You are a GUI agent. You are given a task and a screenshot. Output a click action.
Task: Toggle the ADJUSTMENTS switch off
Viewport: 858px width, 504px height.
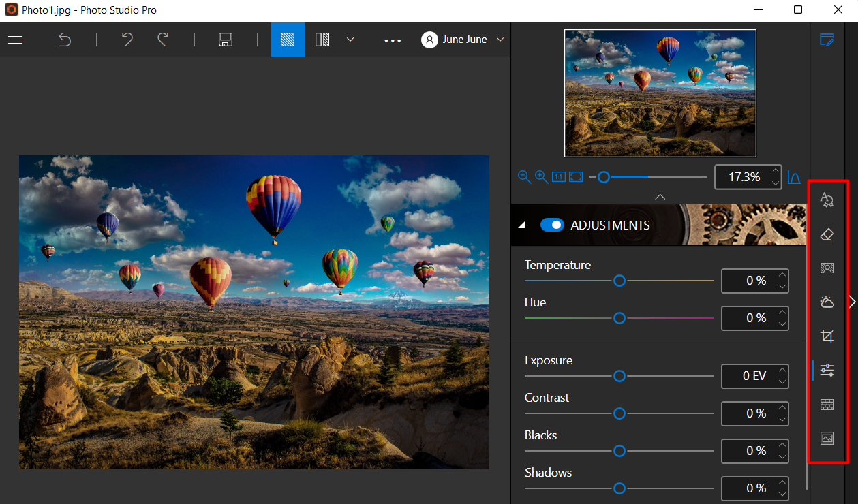tap(552, 225)
